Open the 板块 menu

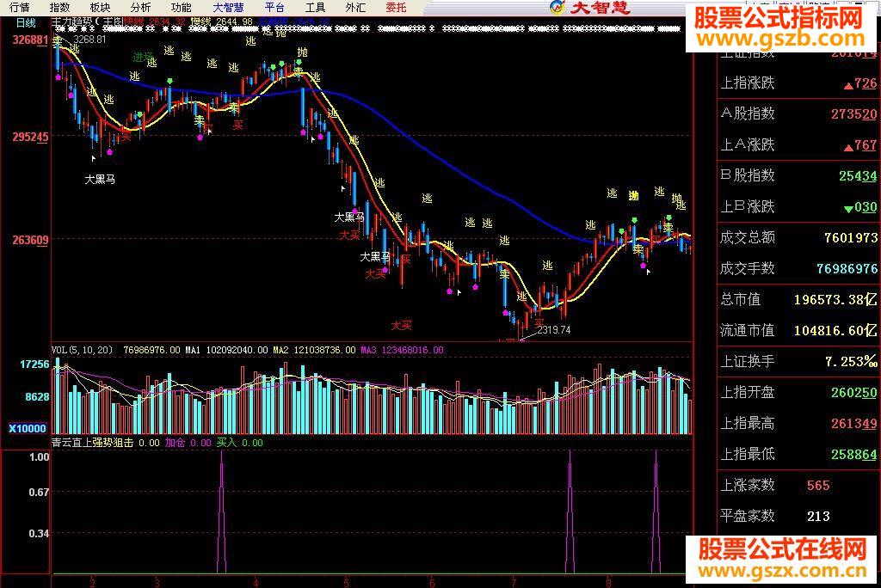[x=100, y=7]
